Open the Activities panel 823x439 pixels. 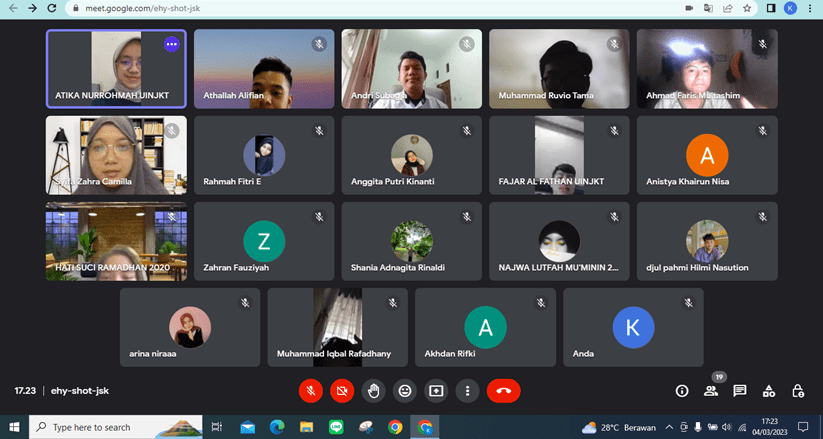(769, 391)
